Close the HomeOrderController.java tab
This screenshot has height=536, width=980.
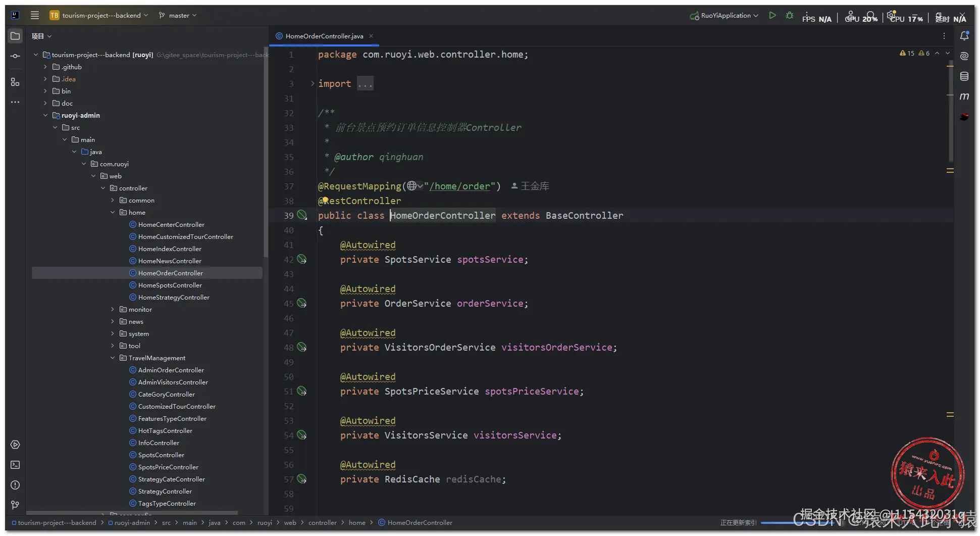[371, 36]
